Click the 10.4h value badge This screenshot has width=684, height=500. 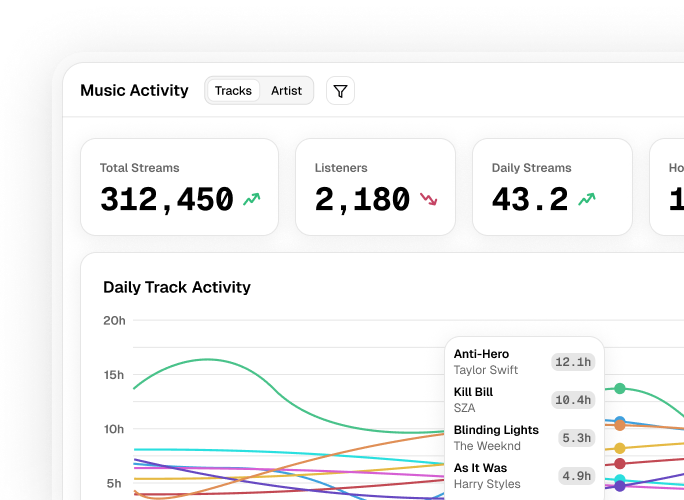573,400
